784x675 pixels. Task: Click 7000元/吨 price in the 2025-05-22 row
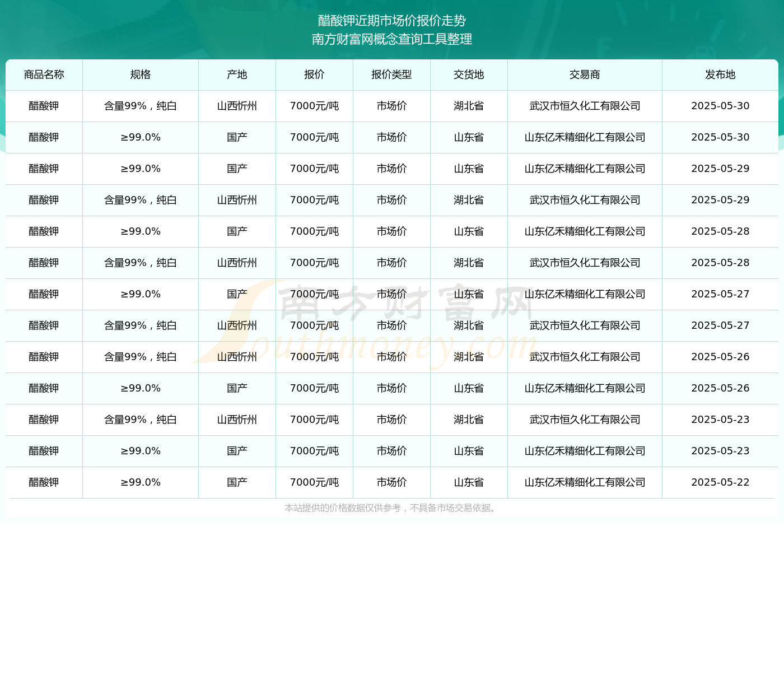tap(315, 482)
